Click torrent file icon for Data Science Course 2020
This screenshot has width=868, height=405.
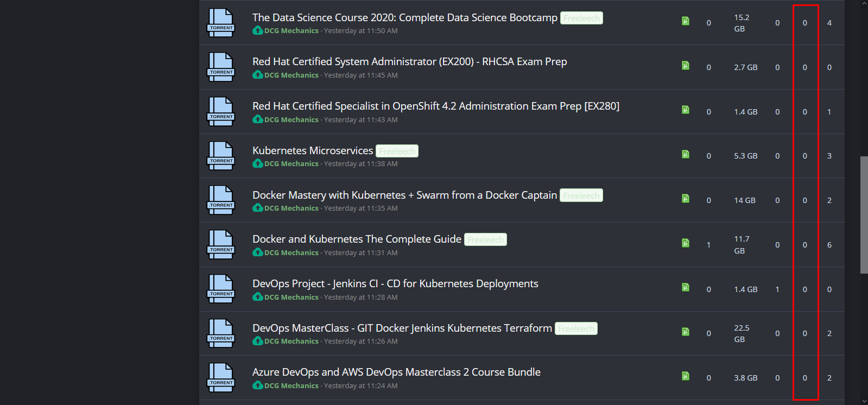point(221,23)
